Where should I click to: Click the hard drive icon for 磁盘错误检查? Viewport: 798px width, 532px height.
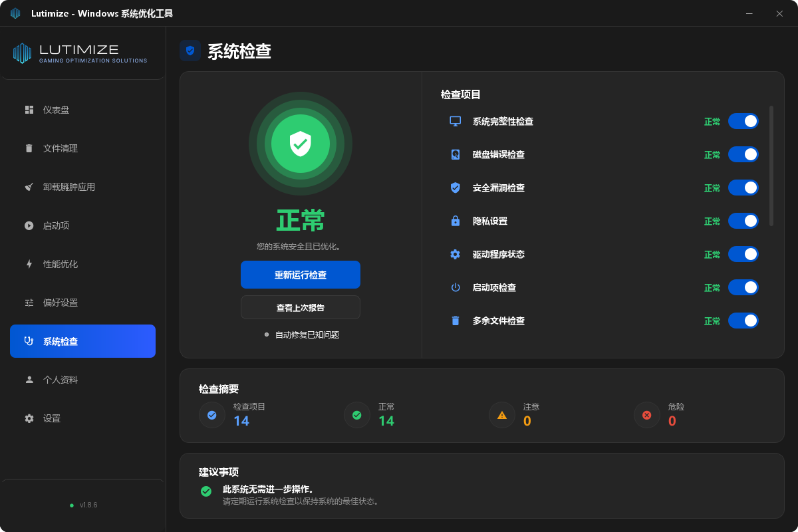(x=456, y=154)
